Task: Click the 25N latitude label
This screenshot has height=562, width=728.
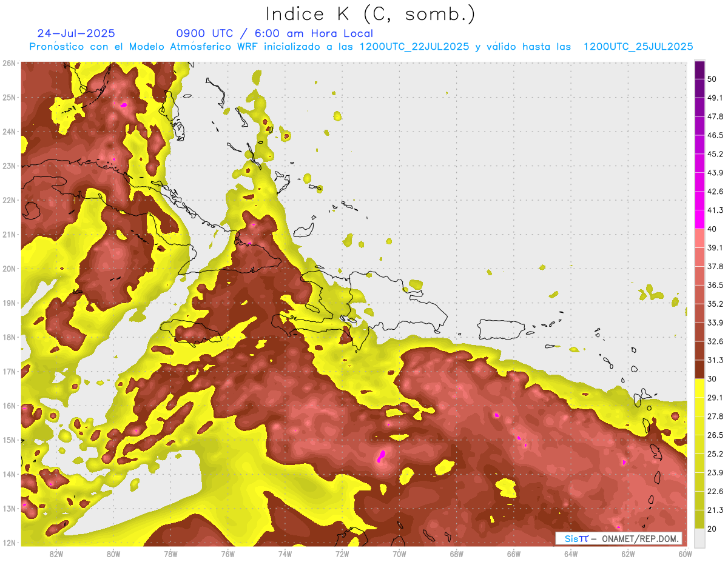Action: (x=9, y=98)
